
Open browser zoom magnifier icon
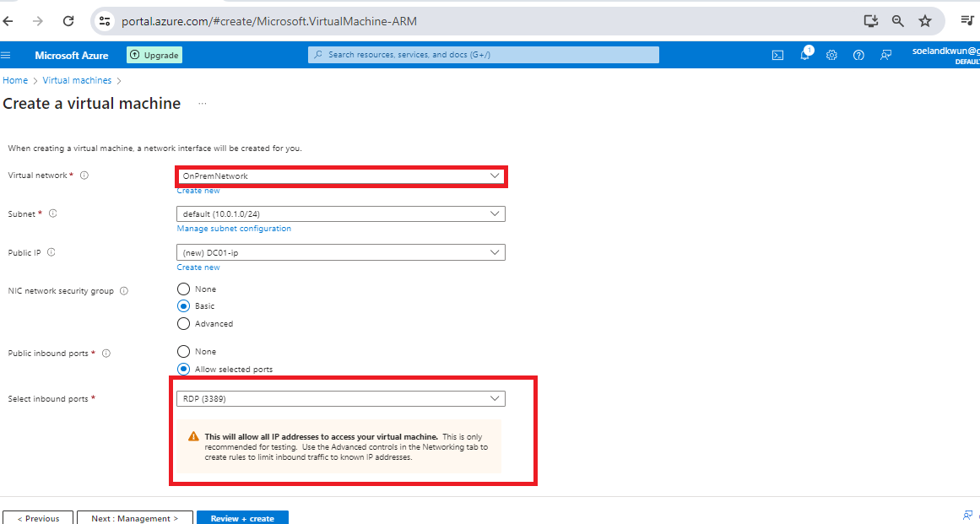point(898,21)
